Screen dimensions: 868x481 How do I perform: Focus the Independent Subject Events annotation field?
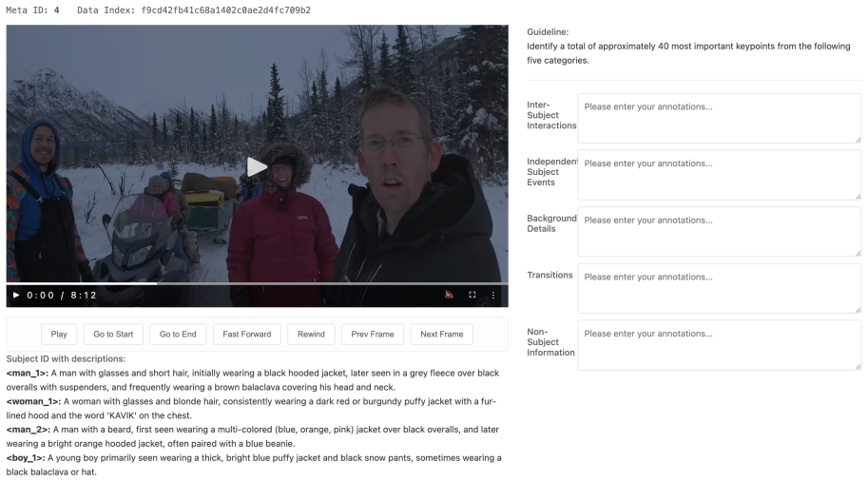(x=719, y=175)
